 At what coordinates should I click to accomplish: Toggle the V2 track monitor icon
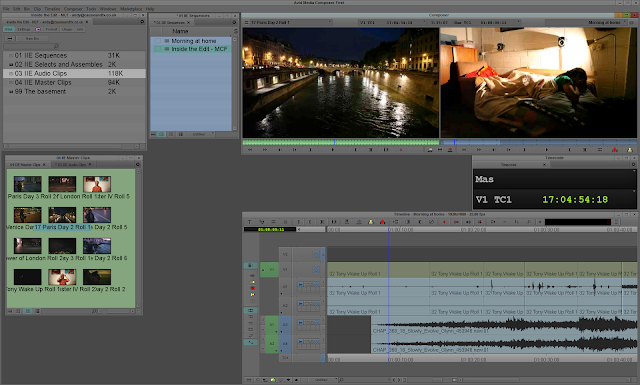pos(316,254)
